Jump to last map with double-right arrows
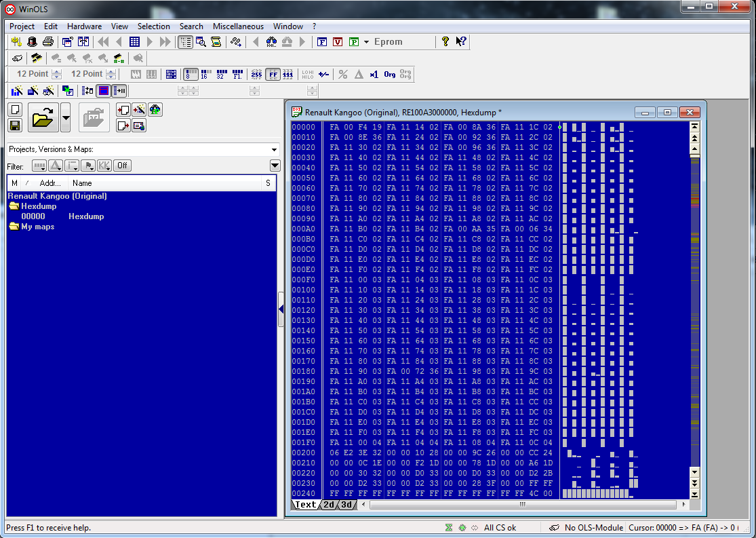The height and width of the screenshot is (538, 756). click(x=165, y=42)
